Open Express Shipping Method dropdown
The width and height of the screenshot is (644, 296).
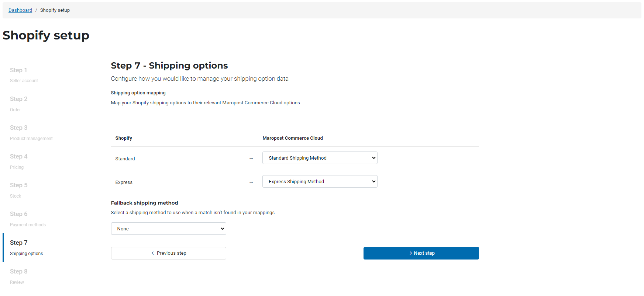pos(320,181)
